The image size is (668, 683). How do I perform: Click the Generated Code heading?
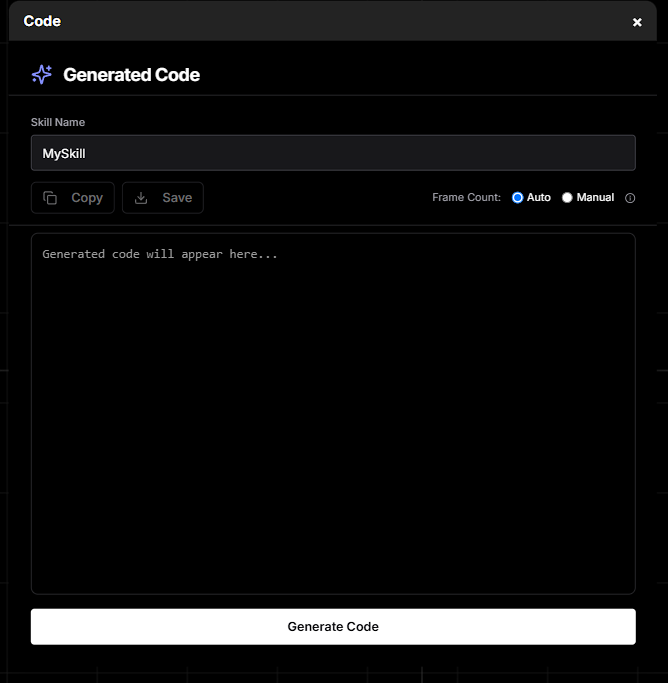(x=132, y=75)
